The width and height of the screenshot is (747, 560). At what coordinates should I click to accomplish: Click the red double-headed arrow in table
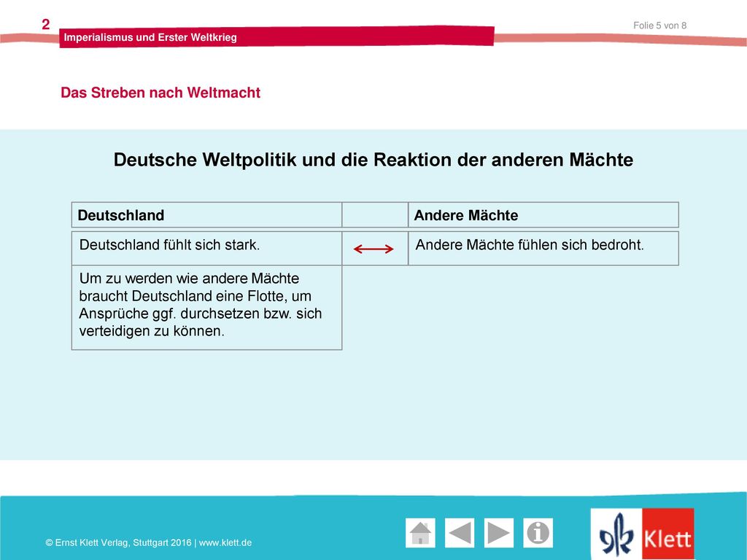[373, 249]
